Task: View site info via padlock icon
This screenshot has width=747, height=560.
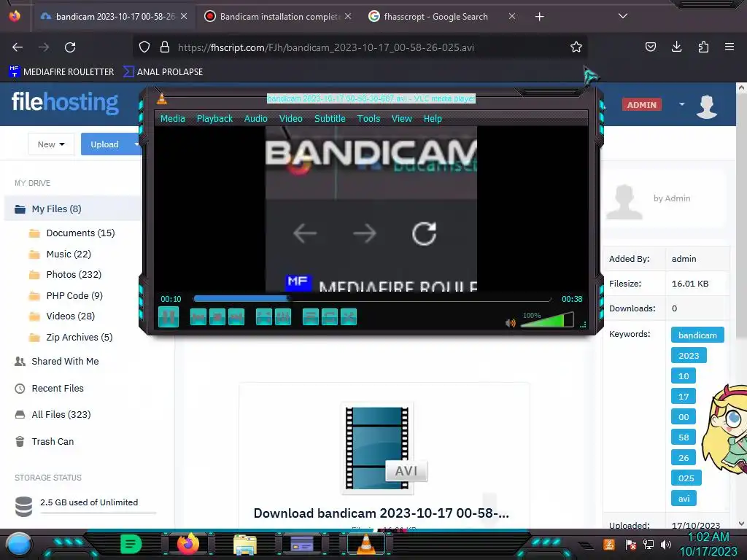Action: [165, 47]
